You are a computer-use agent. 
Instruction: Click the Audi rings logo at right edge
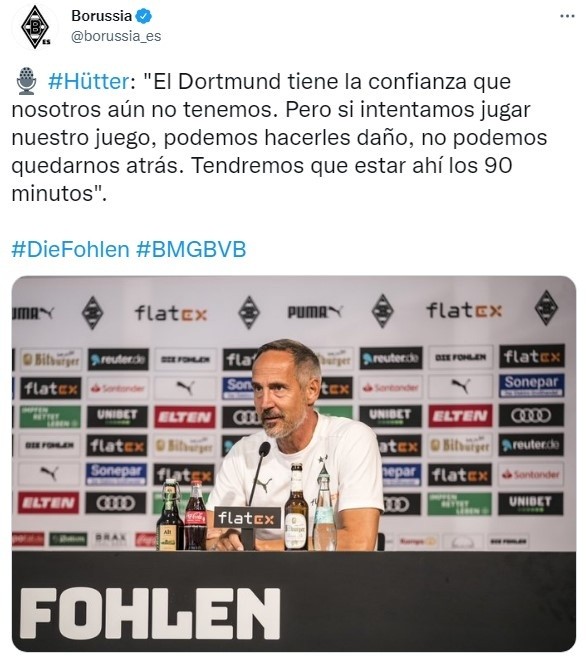click(x=531, y=415)
